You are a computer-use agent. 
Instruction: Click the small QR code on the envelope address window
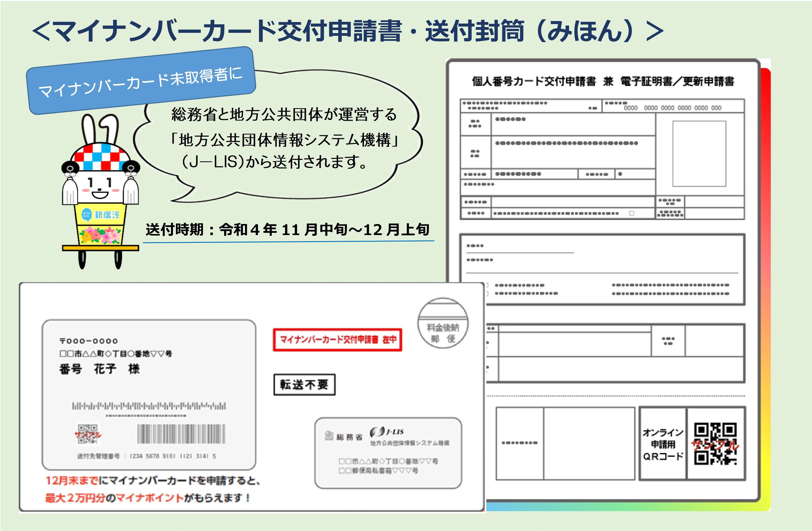88,434
